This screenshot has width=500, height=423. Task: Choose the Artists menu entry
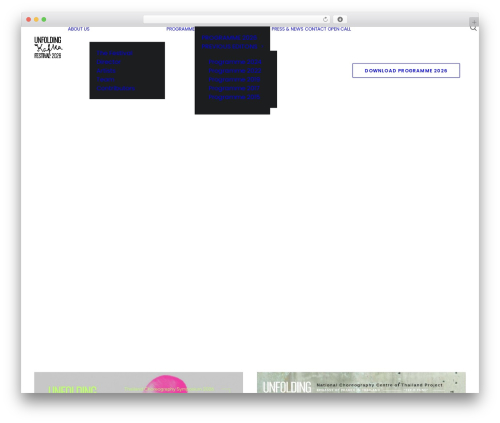pyautogui.click(x=106, y=71)
